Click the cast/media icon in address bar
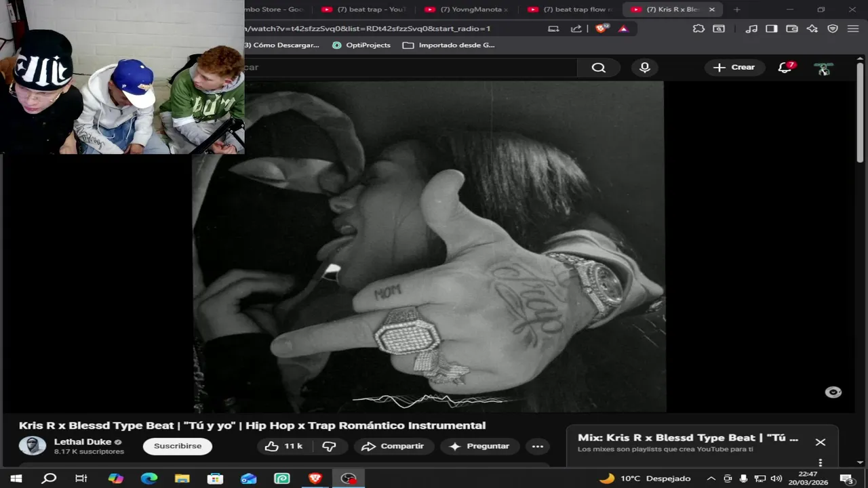 point(554,28)
